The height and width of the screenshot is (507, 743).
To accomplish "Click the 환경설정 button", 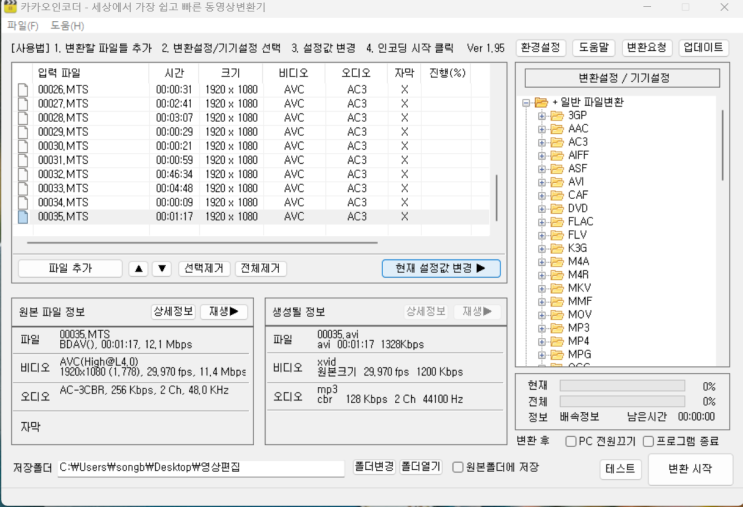I will 541,48.
